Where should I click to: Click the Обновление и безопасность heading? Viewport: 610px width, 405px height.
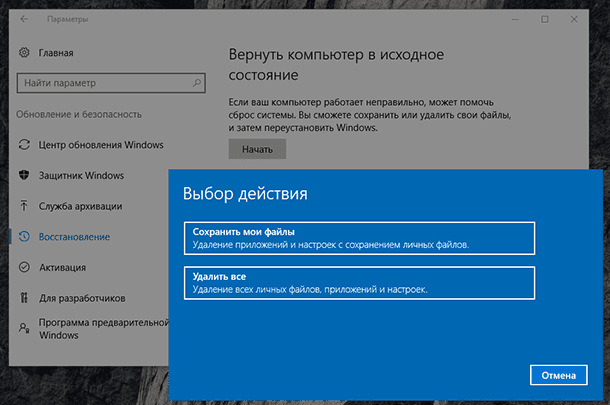[79, 114]
